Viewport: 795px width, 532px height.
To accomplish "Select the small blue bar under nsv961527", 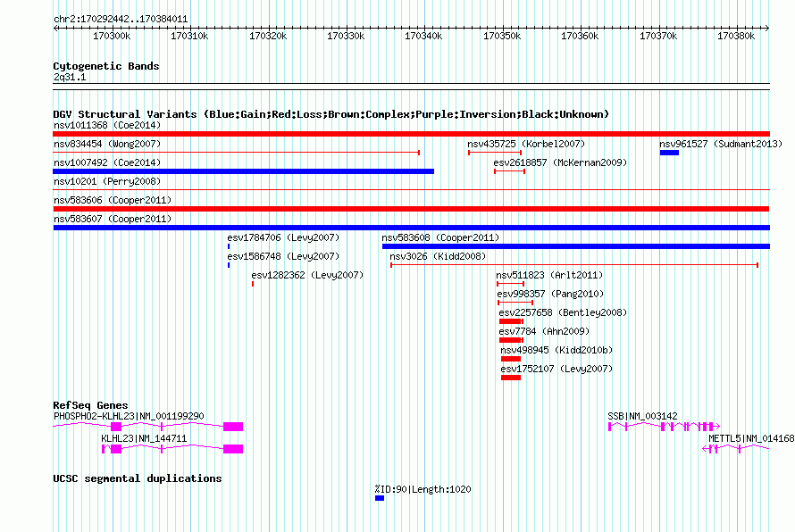I will 669,153.
